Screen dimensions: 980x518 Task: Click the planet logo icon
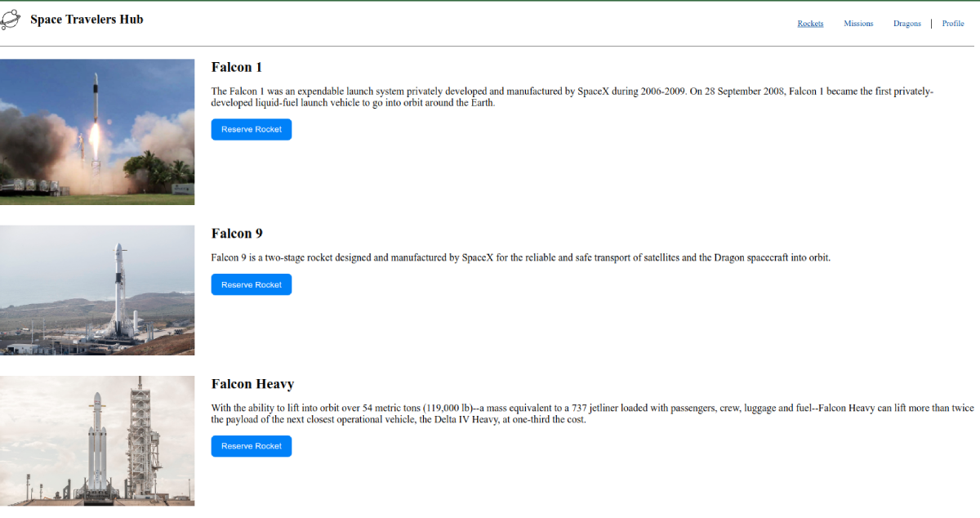click(x=10, y=20)
